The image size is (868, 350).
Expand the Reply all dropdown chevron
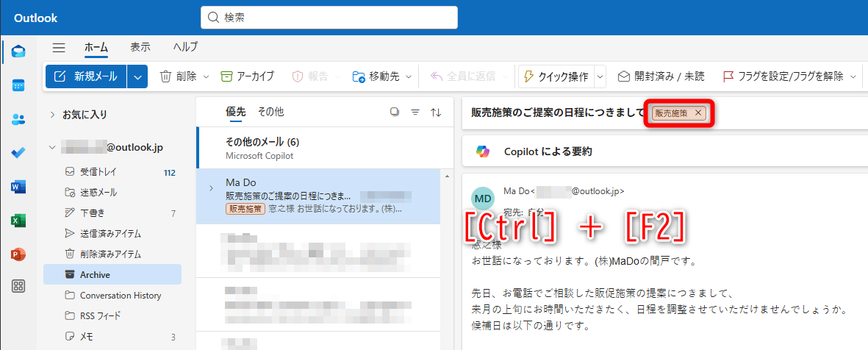click(506, 77)
